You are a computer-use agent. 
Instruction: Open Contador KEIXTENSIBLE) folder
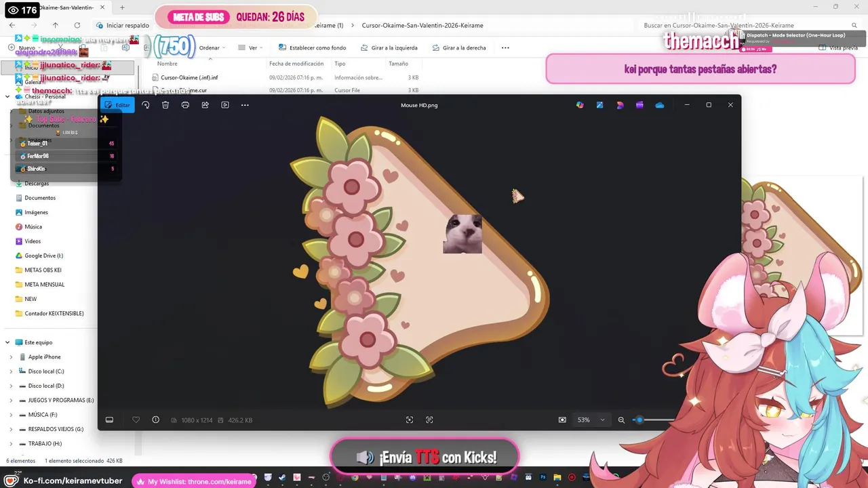(x=54, y=313)
